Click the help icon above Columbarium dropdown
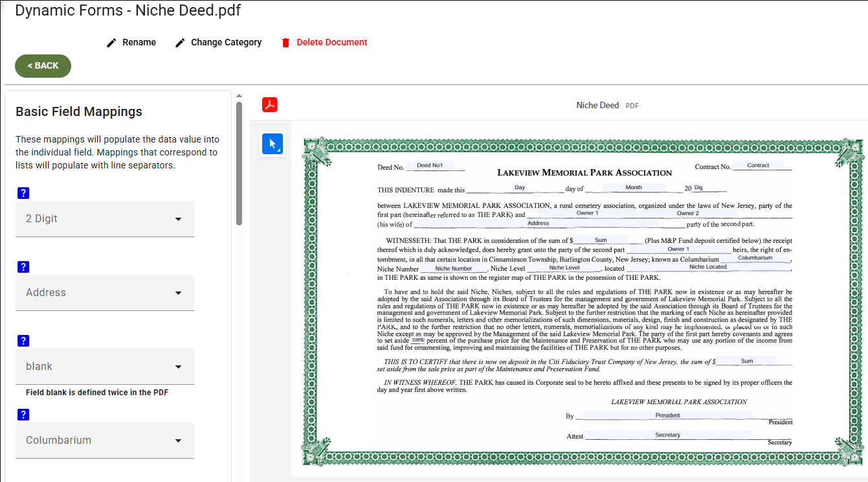 (23, 415)
